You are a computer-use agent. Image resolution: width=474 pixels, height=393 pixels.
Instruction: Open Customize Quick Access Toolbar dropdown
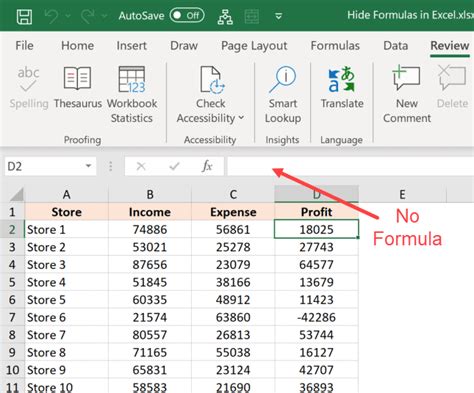click(x=279, y=16)
